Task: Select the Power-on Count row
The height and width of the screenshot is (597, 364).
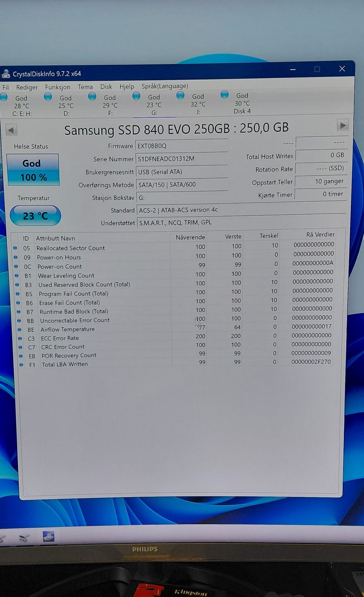Action: (x=174, y=265)
